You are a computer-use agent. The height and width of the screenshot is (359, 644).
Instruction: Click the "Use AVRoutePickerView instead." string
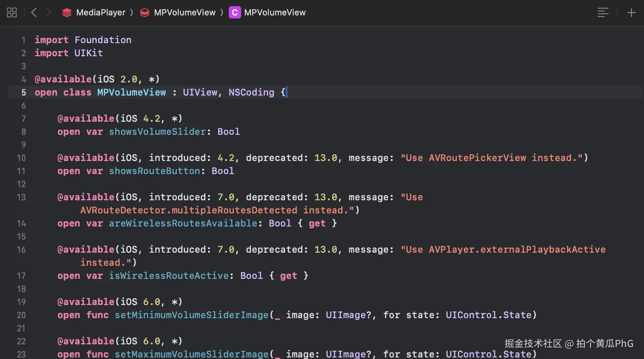click(x=491, y=158)
